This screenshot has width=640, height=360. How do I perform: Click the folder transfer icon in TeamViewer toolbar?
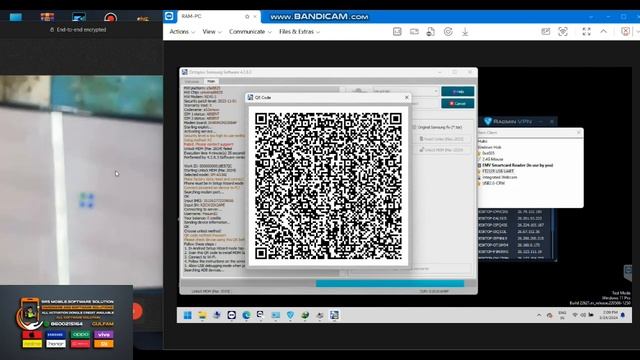click(414, 31)
